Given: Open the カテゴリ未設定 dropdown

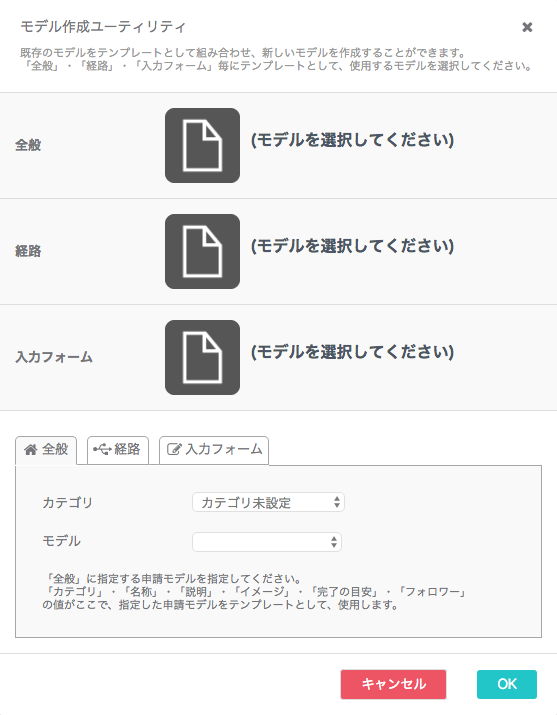Looking at the screenshot, I should coord(268,503).
